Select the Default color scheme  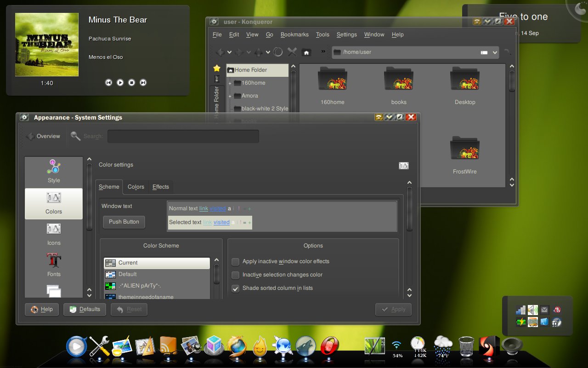pyautogui.click(x=157, y=274)
